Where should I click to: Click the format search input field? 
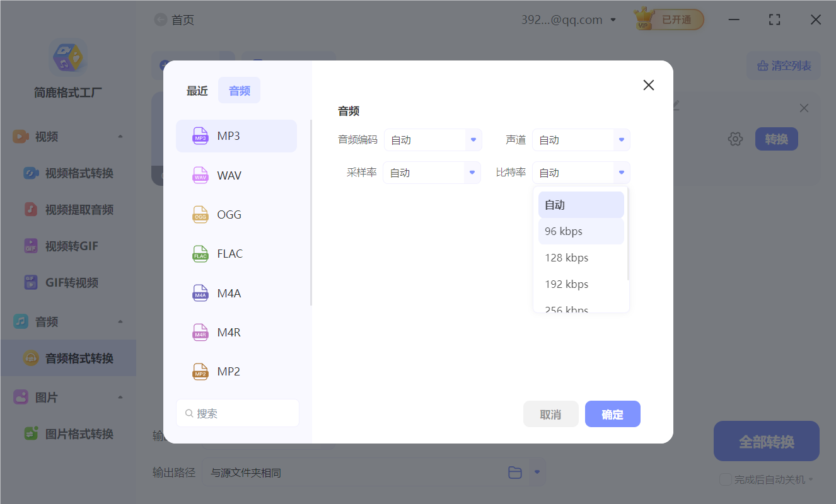(237, 413)
